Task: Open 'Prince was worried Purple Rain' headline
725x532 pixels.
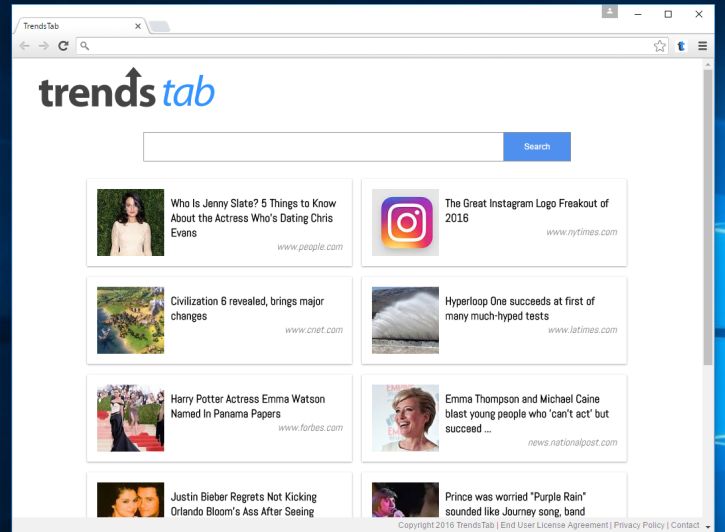Action: click(516, 504)
